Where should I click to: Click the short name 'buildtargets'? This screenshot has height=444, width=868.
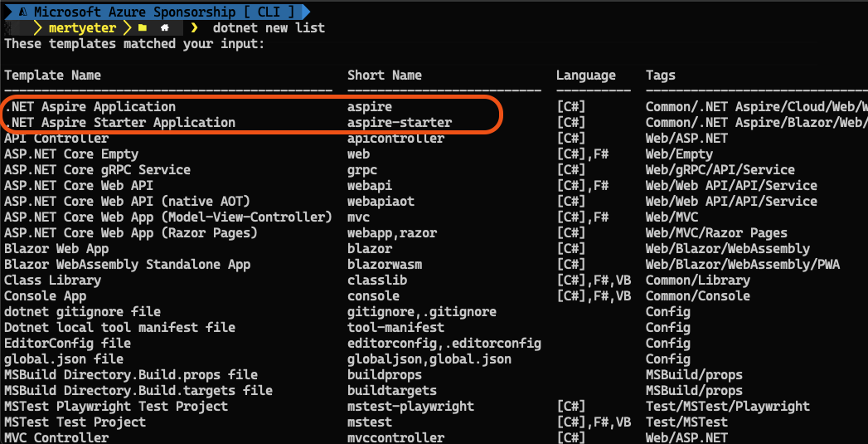pyautogui.click(x=392, y=391)
